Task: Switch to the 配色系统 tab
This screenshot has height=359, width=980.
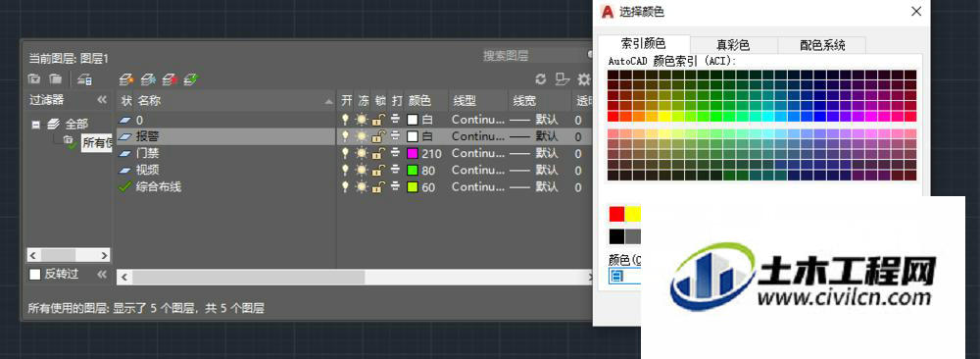Action: [x=822, y=45]
